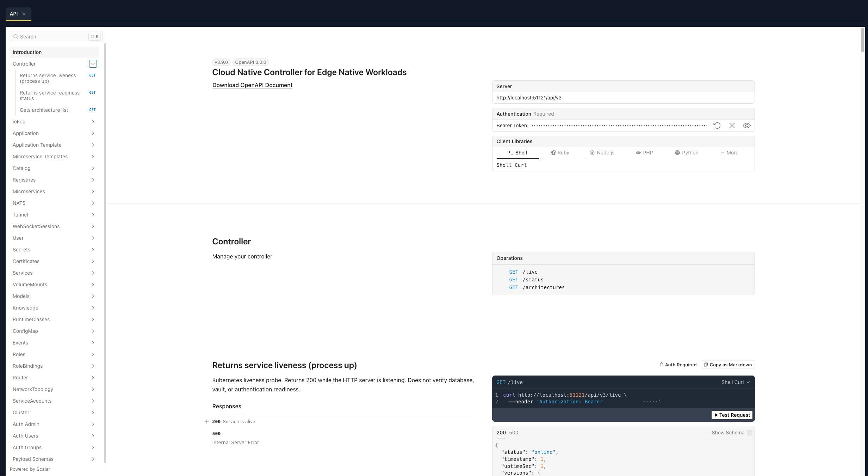
Task: Jump to the GET /live operation
Action: pyautogui.click(x=523, y=272)
